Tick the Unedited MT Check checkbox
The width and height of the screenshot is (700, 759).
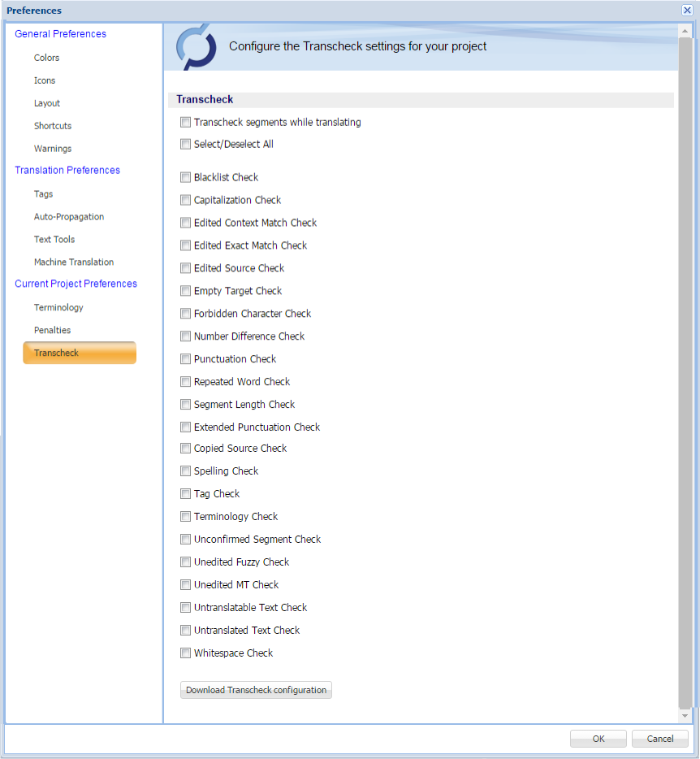pyautogui.click(x=185, y=585)
